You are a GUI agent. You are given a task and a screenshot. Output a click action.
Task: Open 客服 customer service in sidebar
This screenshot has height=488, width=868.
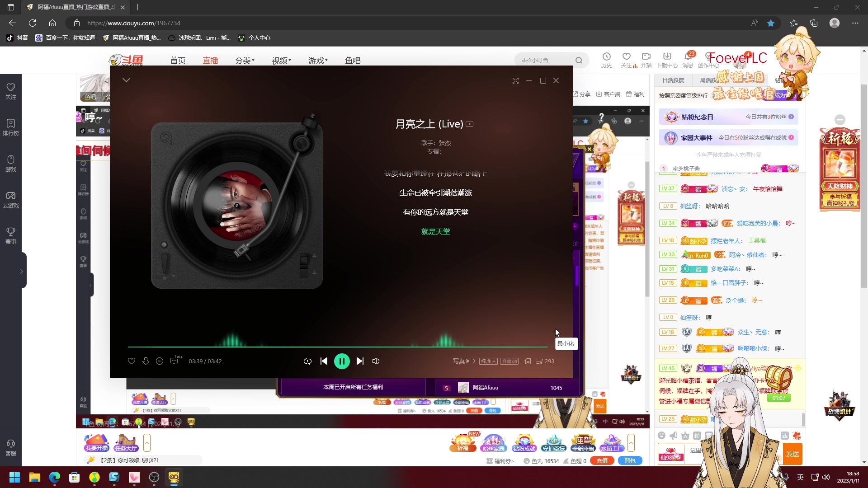tap(11, 448)
